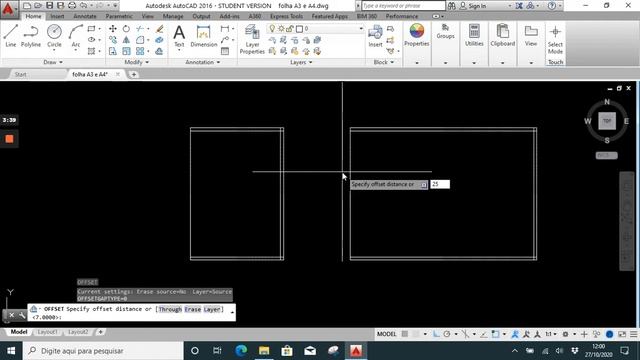Toggle layer freeze sun icon
The width and height of the screenshot is (640, 360).
281,29
